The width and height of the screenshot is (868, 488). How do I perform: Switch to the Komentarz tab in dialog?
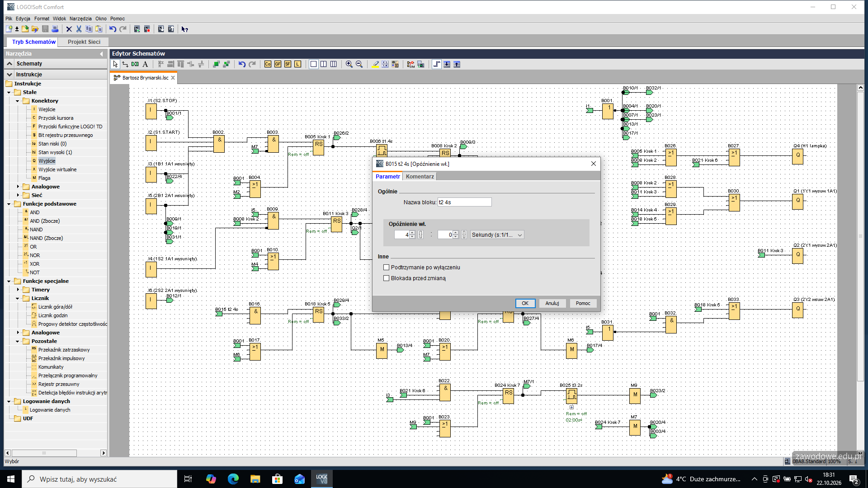(x=420, y=177)
